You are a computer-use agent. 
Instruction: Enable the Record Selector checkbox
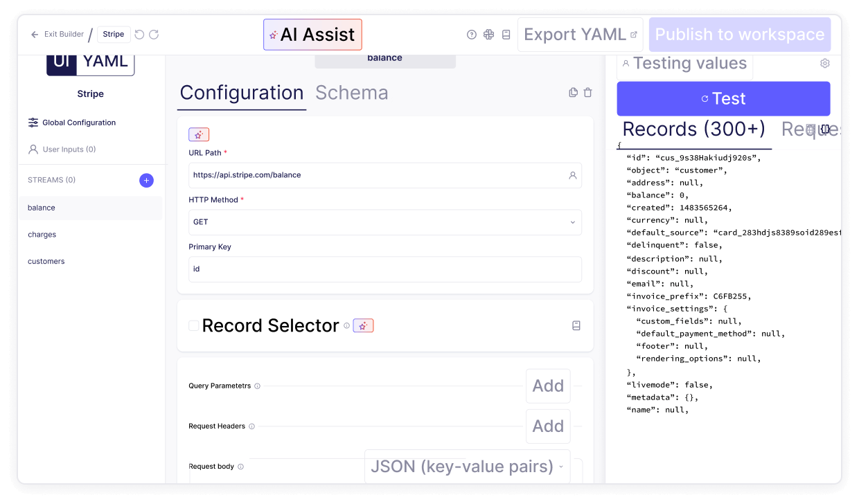tap(194, 325)
